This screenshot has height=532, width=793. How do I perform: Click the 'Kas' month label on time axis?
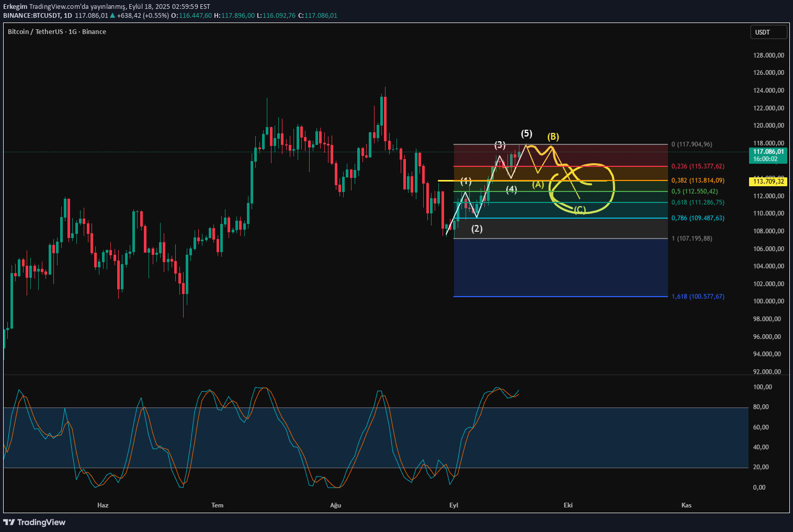click(x=686, y=505)
